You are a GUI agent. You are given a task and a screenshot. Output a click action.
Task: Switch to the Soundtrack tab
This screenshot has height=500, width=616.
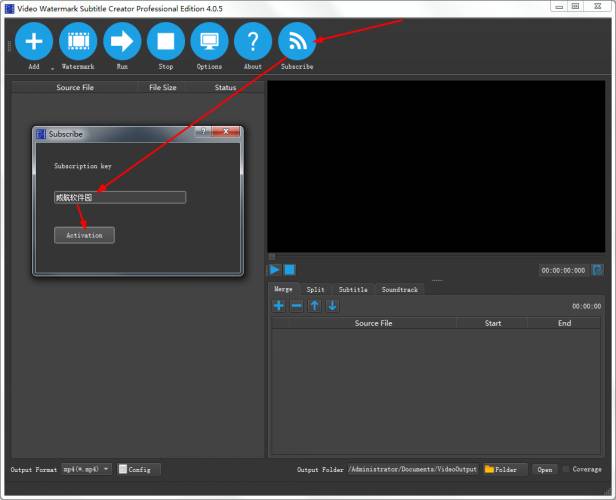(x=400, y=290)
